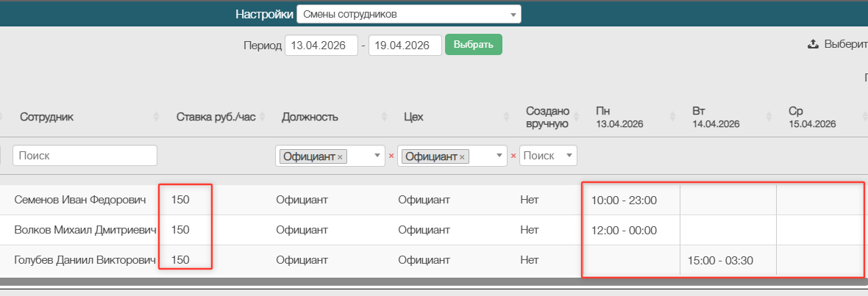
Task: Click the Должность column header
Action: pyautogui.click(x=310, y=117)
